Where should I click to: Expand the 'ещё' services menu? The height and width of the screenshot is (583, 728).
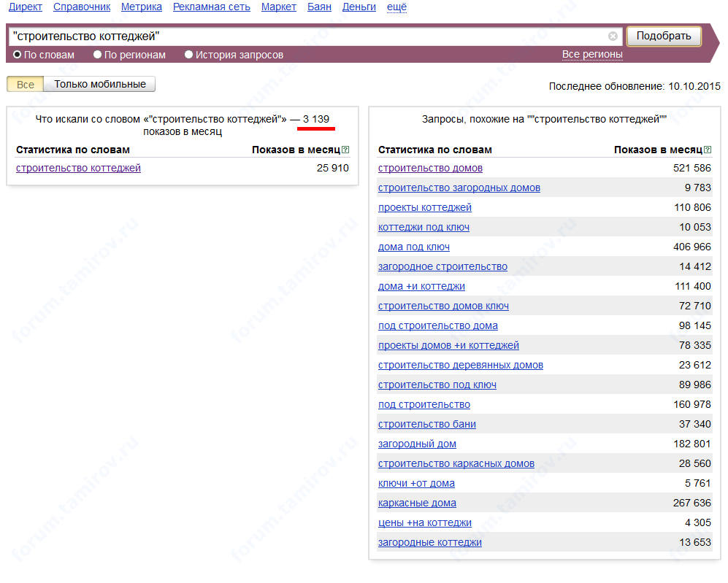tap(396, 7)
